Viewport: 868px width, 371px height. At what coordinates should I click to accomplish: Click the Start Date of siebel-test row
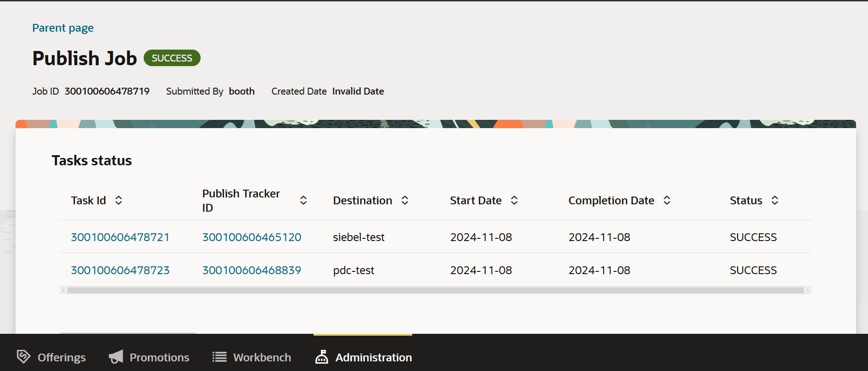coord(481,237)
